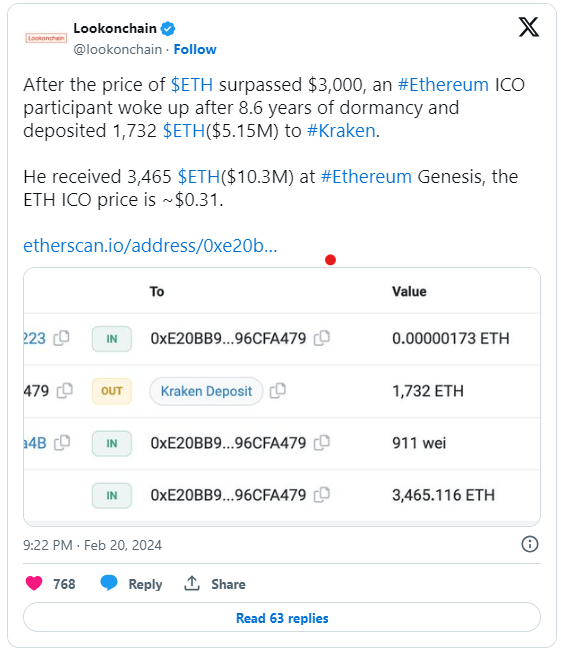Open the Lookonchain display name

coord(115,29)
